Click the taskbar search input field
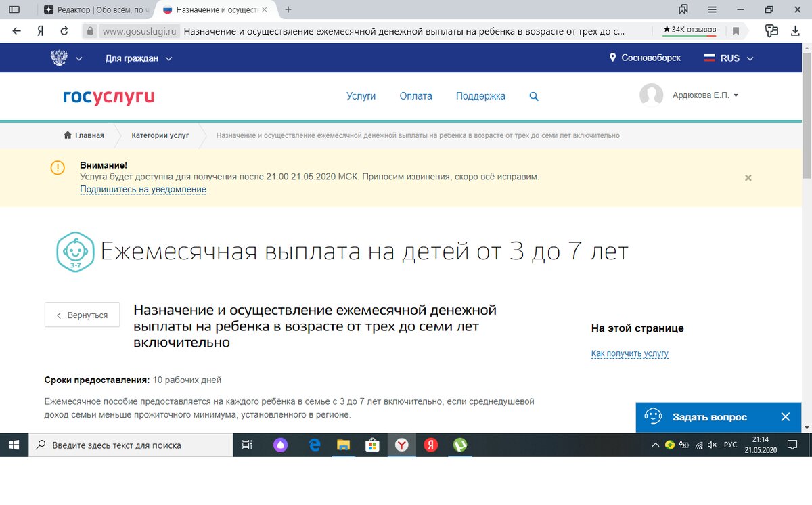Viewport: 812px width, 505px height. [129, 445]
